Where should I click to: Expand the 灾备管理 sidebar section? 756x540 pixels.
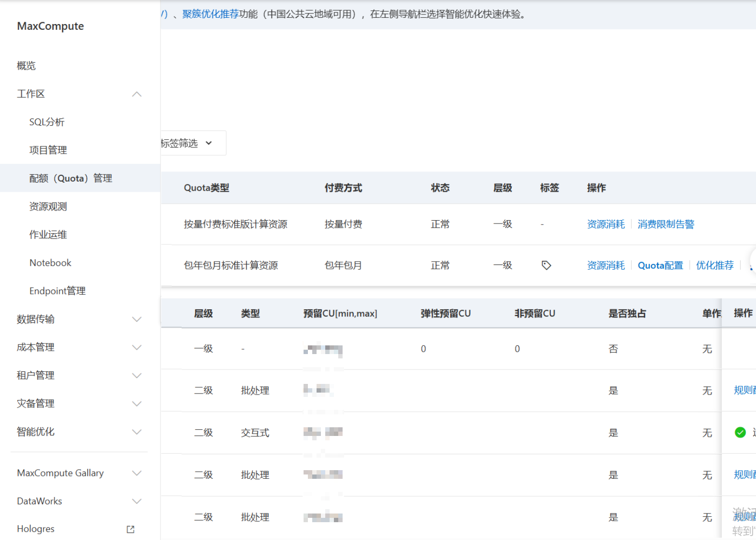click(x=137, y=404)
